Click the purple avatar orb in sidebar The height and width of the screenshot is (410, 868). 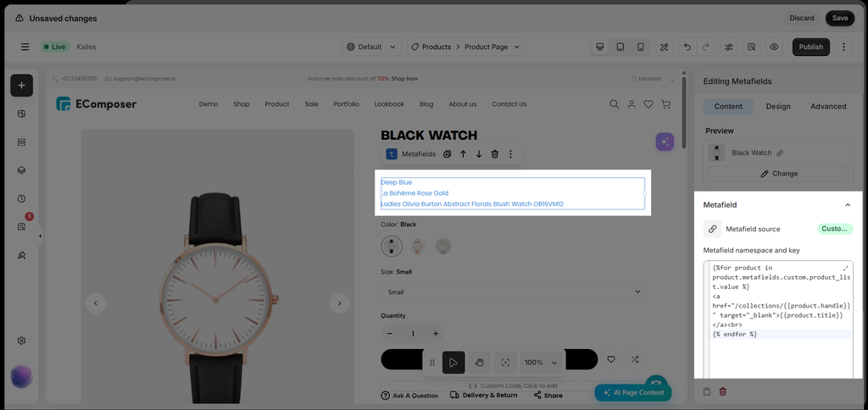click(21, 377)
